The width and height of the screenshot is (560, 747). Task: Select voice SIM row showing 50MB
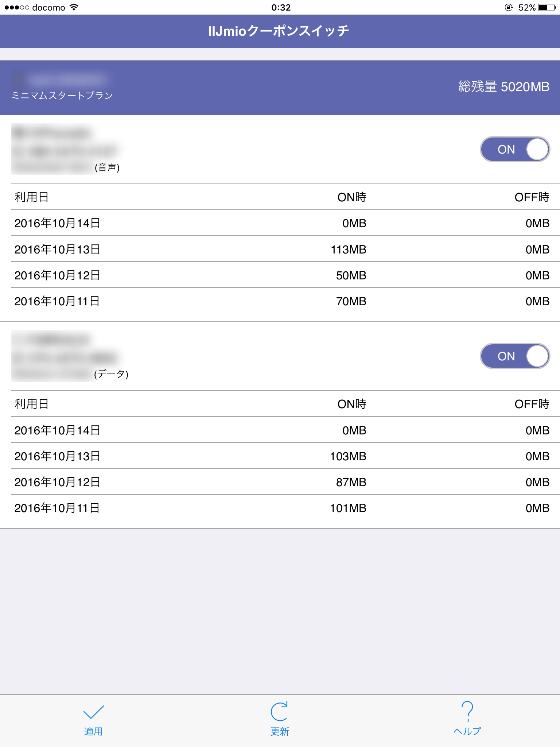[280, 275]
